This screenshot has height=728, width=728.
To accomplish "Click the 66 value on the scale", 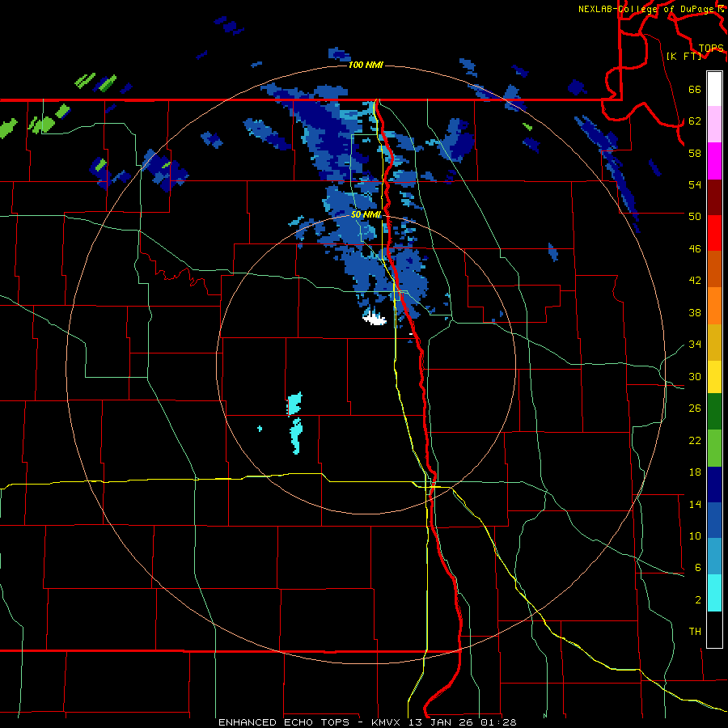I will (x=695, y=89).
